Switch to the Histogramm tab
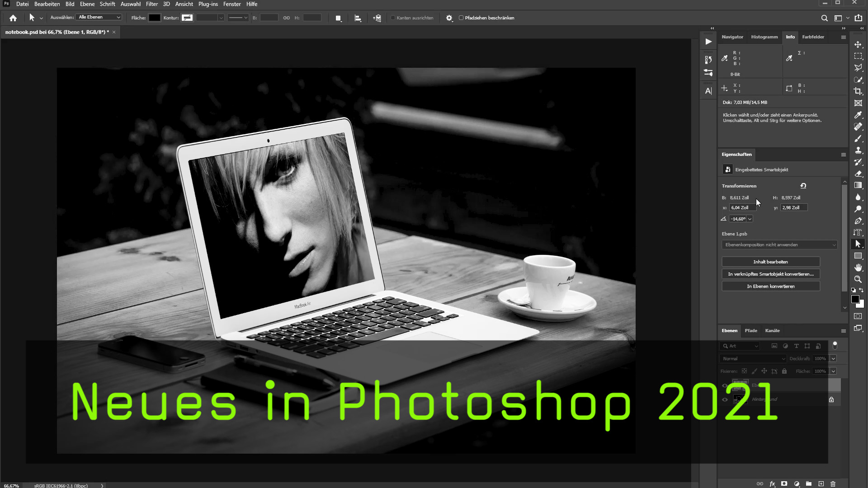The width and height of the screenshot is (868, 488). (764, 37)
